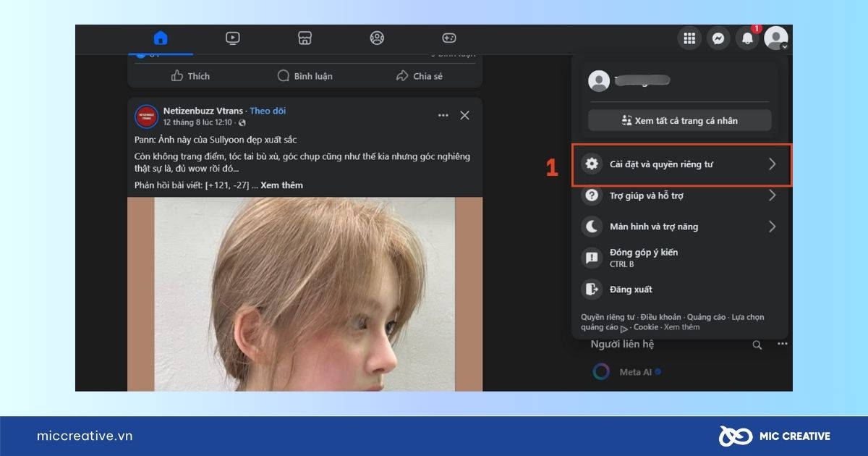Open Netizenbuzz Vtrans page name link
The width and height of the screenshot is (868, 456).
tap(203, 111)
